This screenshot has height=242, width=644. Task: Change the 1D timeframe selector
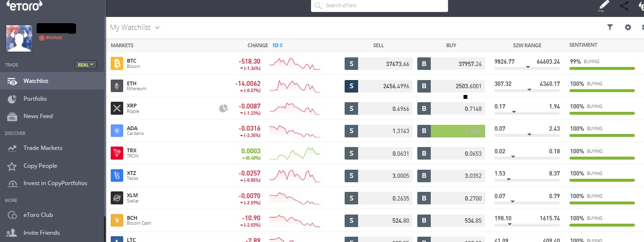[278, 45]
